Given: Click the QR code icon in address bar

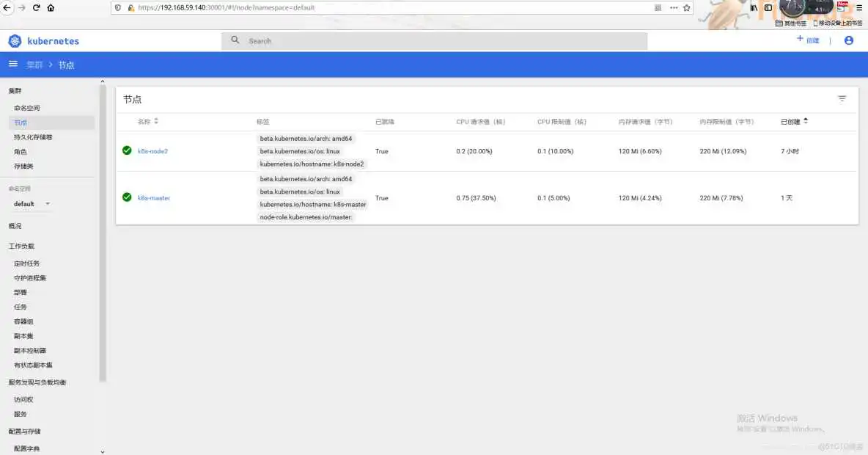Looking at the screenshot, I should (x=658, y=8).
